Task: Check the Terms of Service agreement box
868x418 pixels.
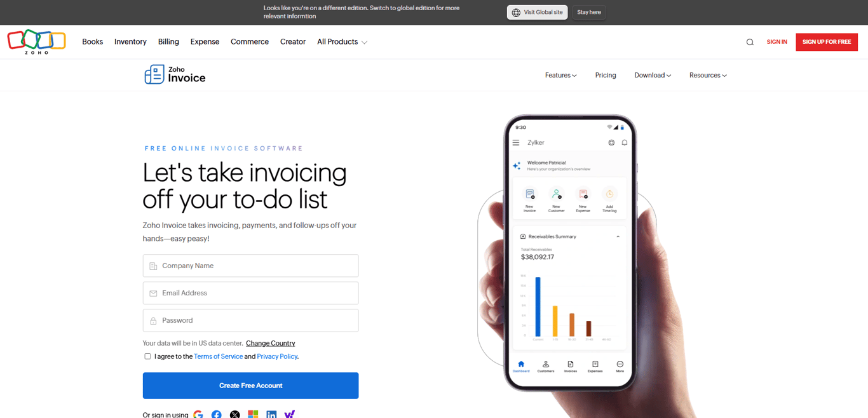Action: point(147,356)
